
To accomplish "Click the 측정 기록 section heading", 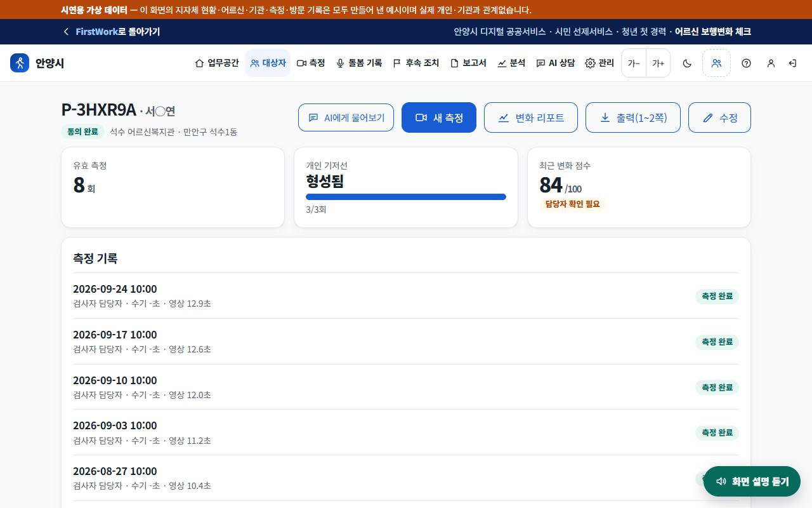I will (95, 258).
